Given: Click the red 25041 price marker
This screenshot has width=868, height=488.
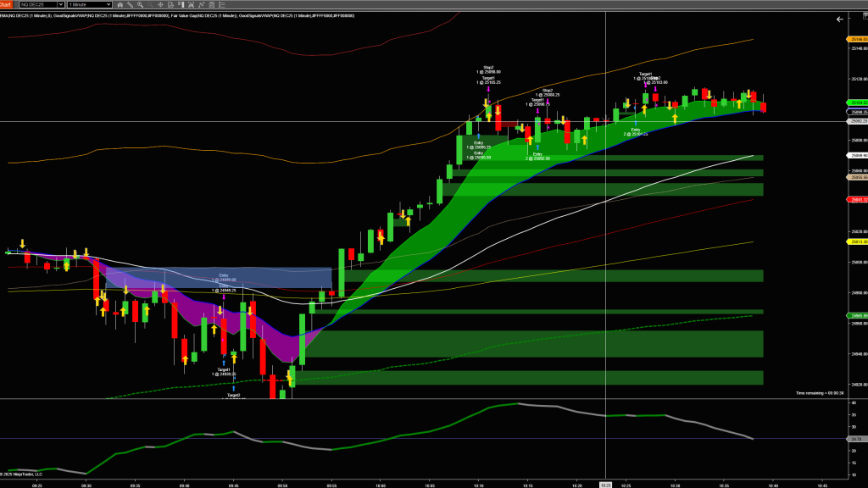Looking at the screenshot, I should (x=856, y=199).
